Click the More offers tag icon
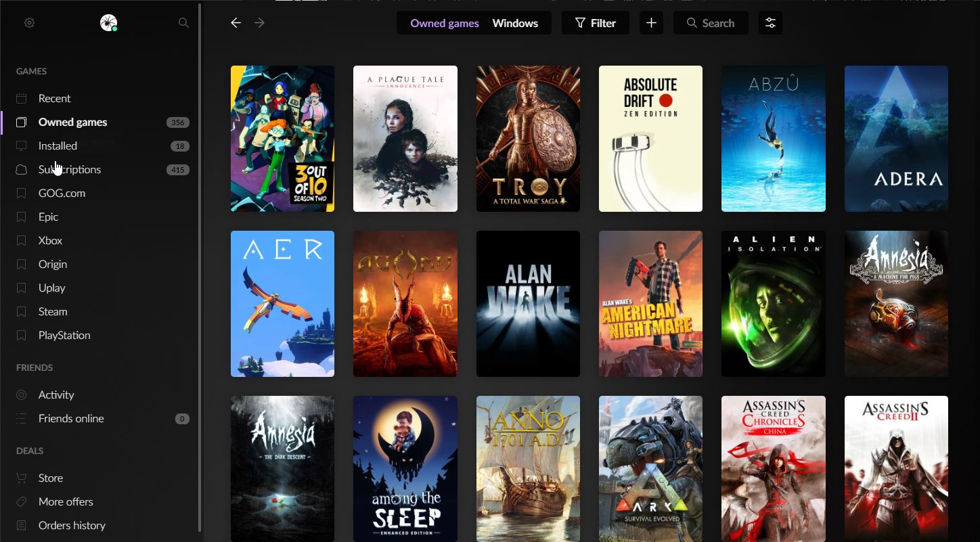980x542 pixels. (x=22, y=502)
